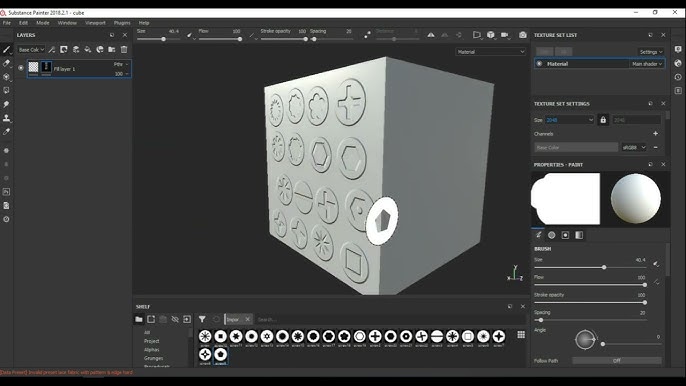Select the Smudge tool
The height and width of the screenshot is (386, 686).
(x=7, y=104)
